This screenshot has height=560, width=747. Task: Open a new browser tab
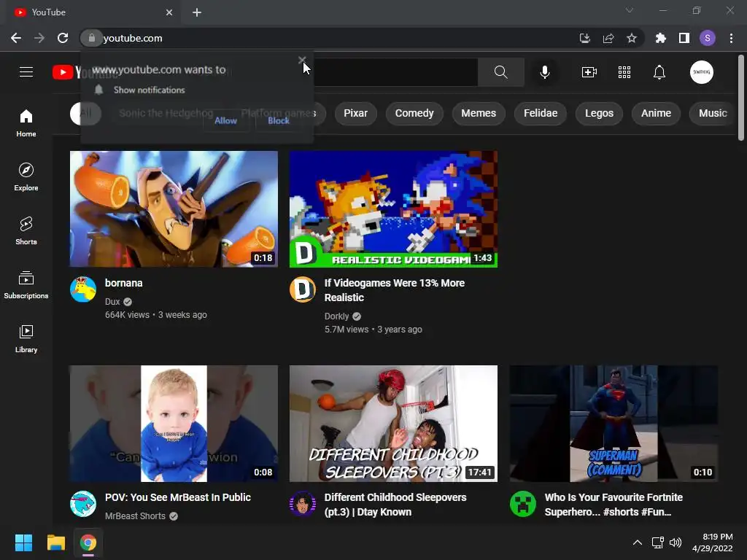click(x=197, y=12)
